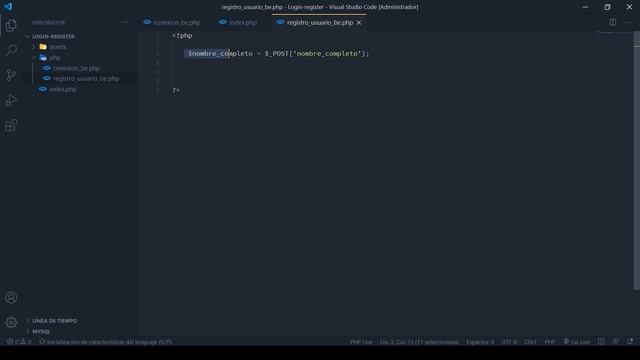Open index.php in the file tree
640x360 pixels.
(x=63, y=89)
